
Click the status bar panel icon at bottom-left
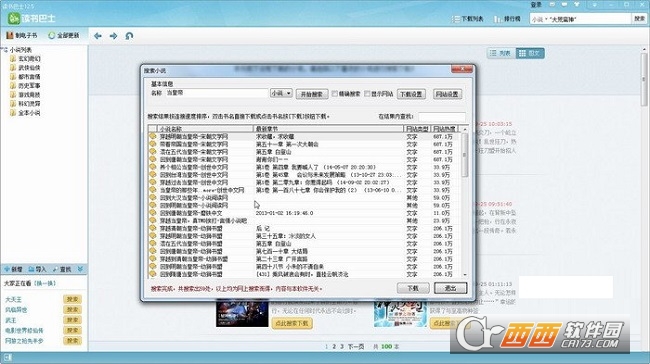(7, 357)
